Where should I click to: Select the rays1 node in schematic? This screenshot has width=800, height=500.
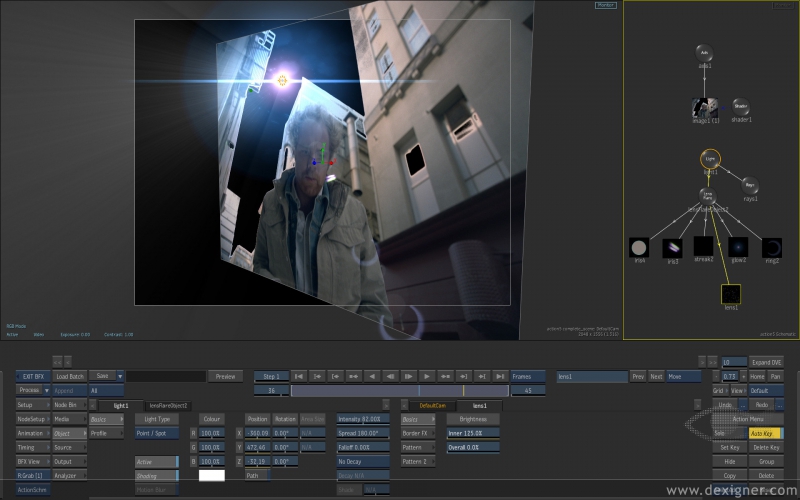(749, 185)
